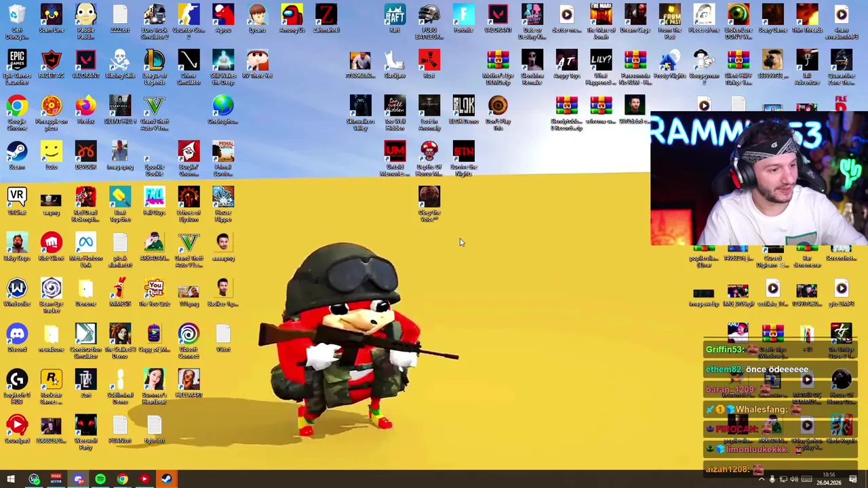This screenshot has width=868, height=488.
Task: Click the Windows Start button
Action: pyautogui.click(x=11, y=479)
